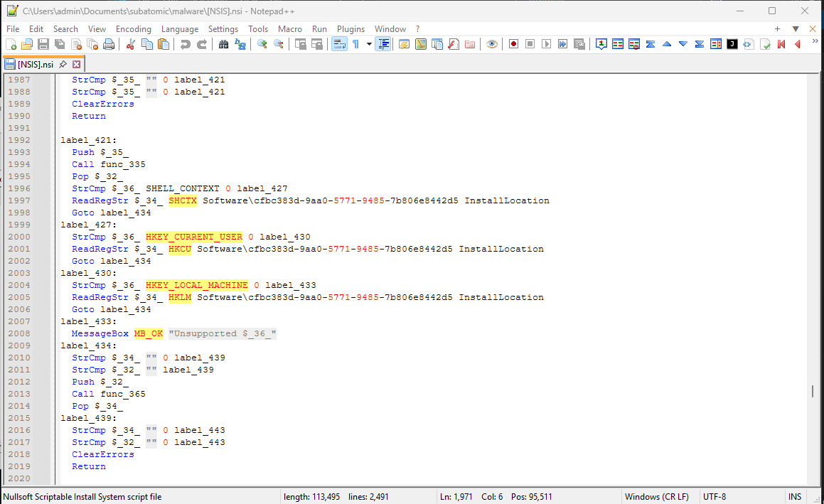Close the active document with the menu-bar X
Screen dimensions: 824x504
pyautogui.click(x=813, y=29)
